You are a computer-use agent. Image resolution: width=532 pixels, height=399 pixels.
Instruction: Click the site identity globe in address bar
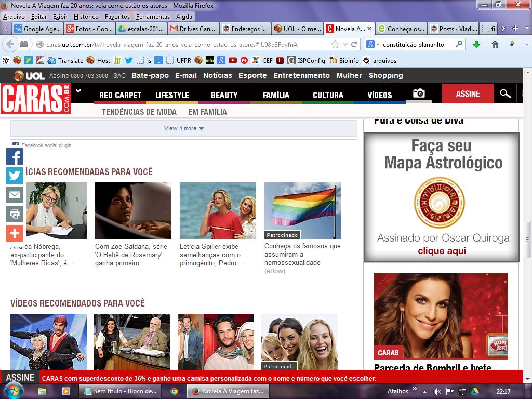point(40,45)
